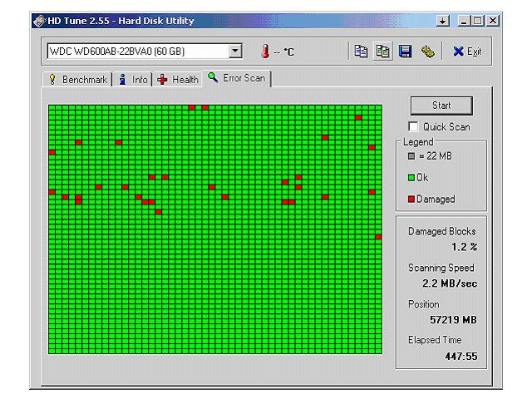Open the options wrench icon
The image size is (532, 399).
tap(426, 52)
